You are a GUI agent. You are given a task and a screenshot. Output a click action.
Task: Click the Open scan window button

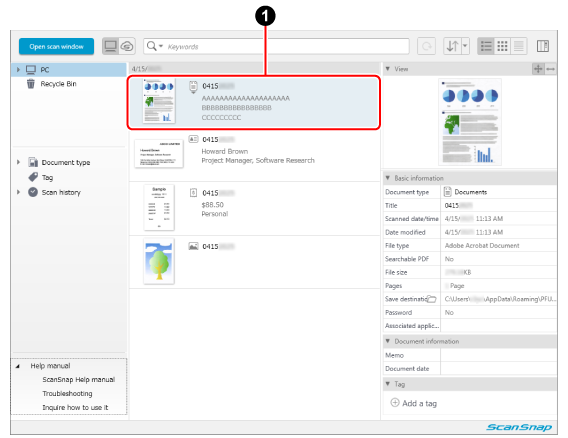tap(56, 46)
